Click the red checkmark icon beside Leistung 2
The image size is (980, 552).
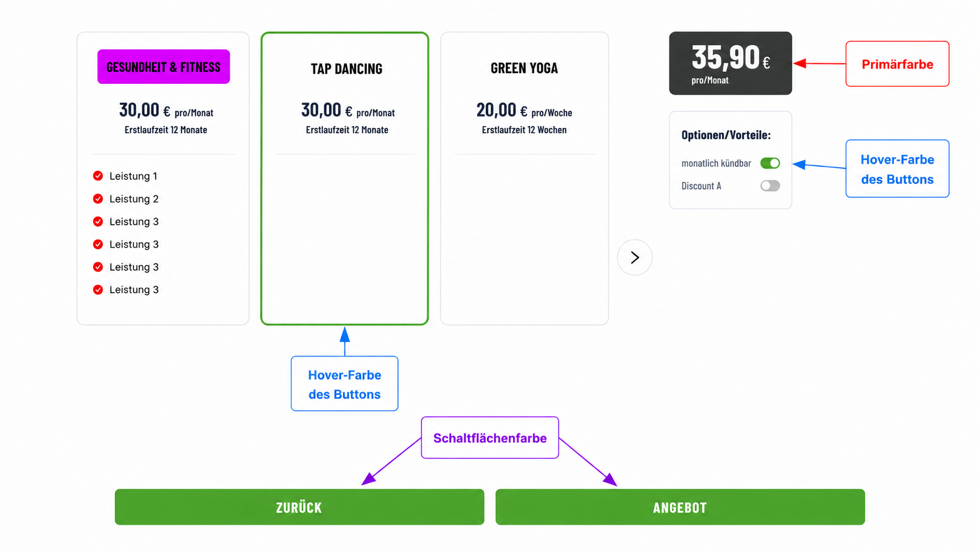point(98,199)
